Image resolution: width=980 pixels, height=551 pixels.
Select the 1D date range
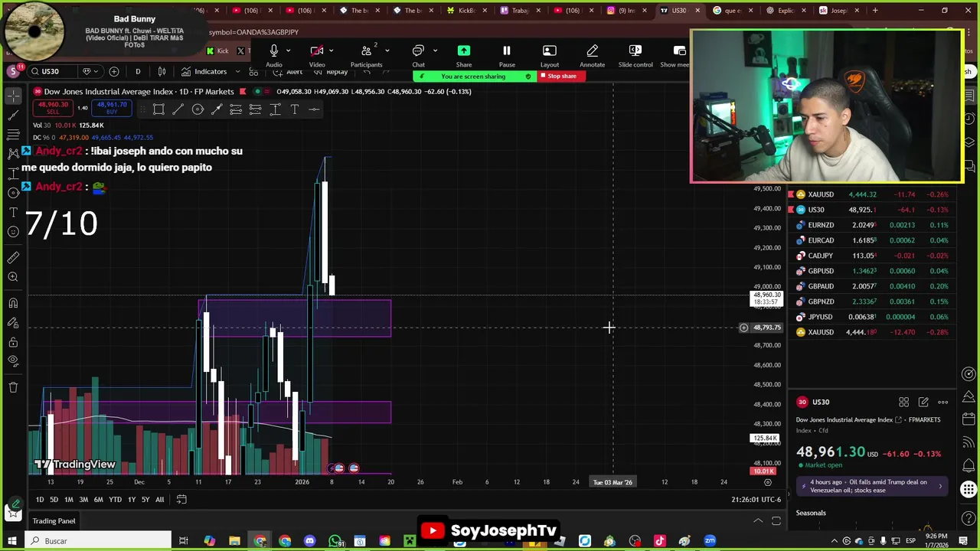point(40,500)
